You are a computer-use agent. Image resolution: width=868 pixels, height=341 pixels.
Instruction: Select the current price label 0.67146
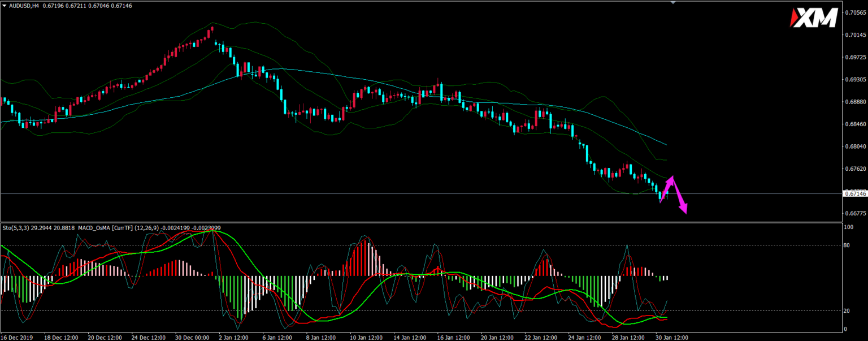point(855,194)
